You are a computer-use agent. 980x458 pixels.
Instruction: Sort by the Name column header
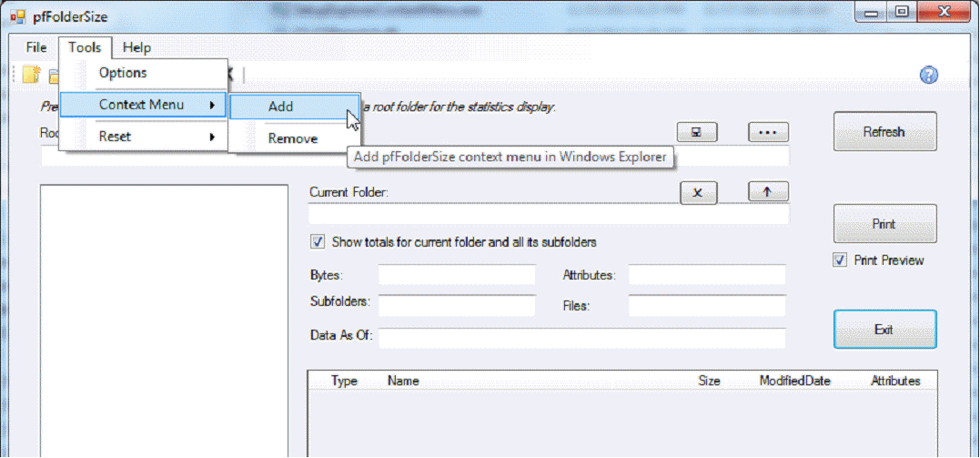click(x=403, y=381)
